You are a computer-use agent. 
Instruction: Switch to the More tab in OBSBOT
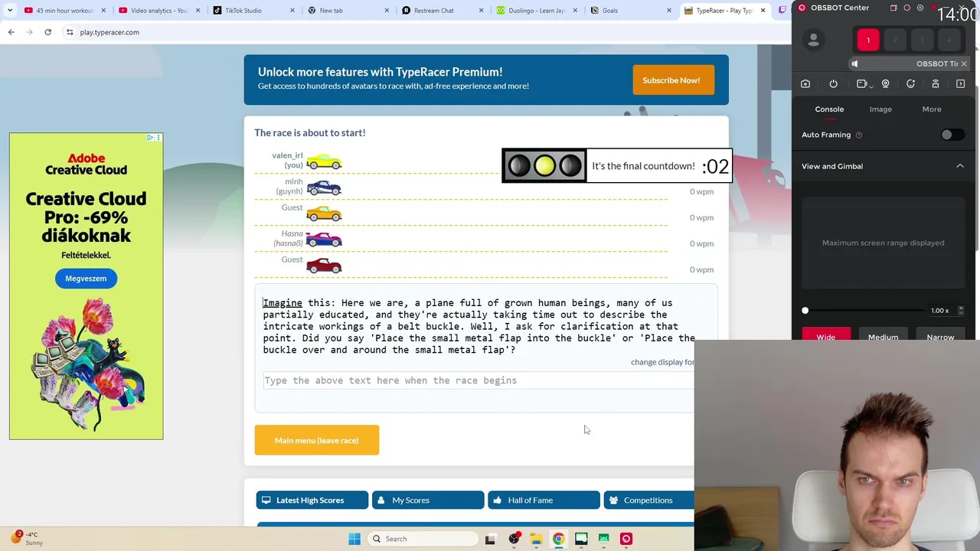(932, 109)
